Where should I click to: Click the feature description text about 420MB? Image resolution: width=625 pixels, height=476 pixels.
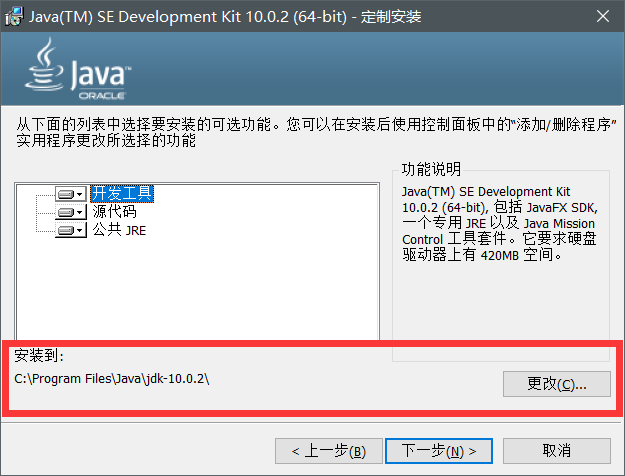tap(499, 223)
